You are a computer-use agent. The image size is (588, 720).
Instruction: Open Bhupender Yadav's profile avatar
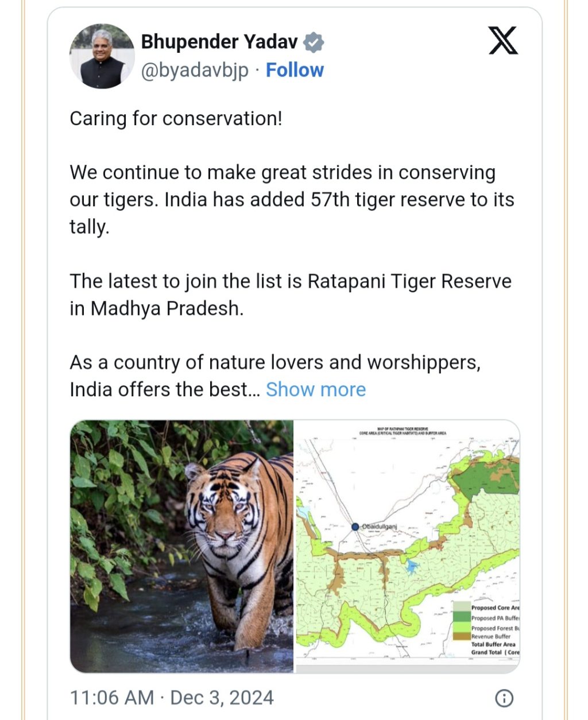102,56
